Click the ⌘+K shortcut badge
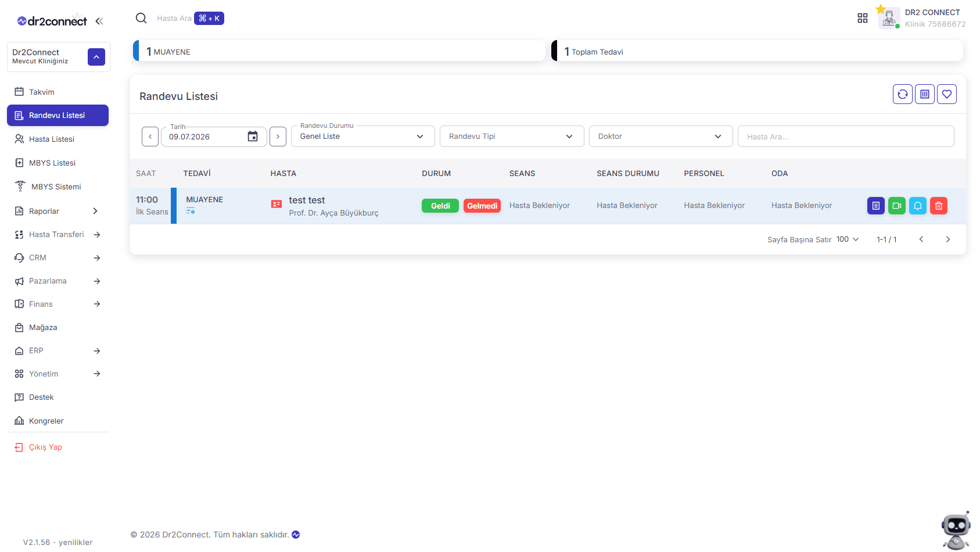The width and height of the screenshot is (980, 552). 209,19
